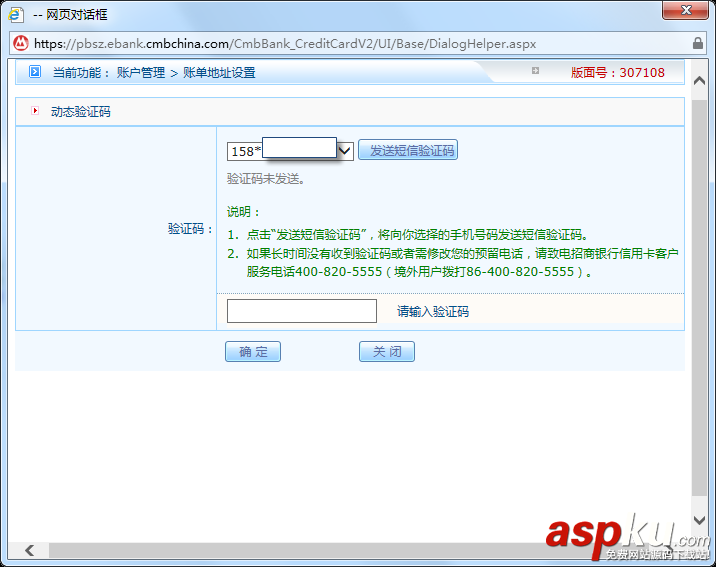Click the 验证码： label
Image resolution: width=716 pixels, height=567 pixels.
(x=190, y=229)
